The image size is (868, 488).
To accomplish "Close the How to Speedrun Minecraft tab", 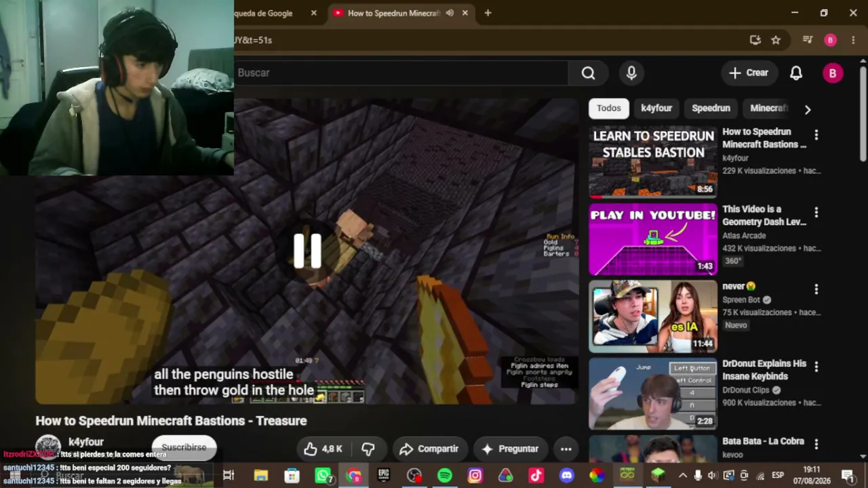I will [x=465, y=13].
